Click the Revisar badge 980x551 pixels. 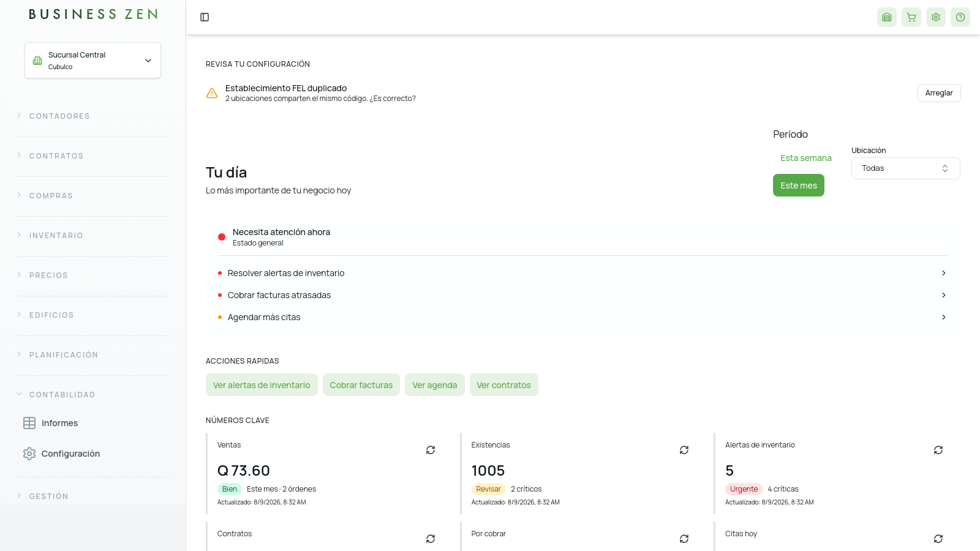[x=489, y=489]
